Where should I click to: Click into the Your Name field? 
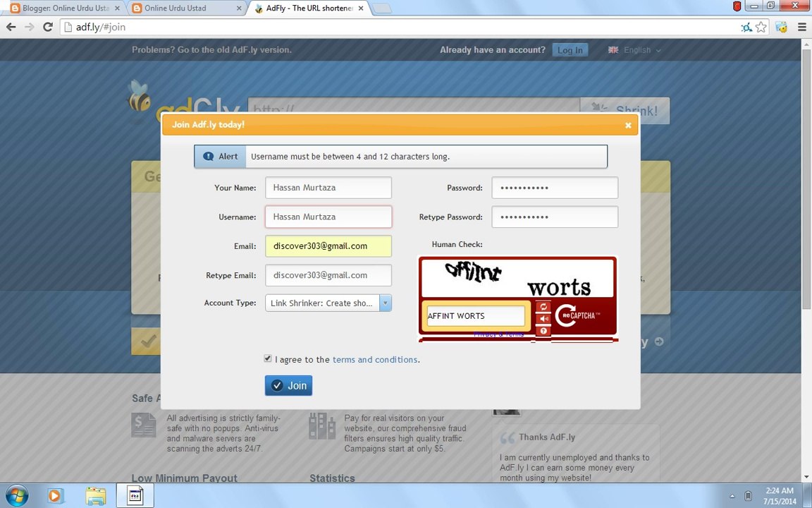[328, 188]
